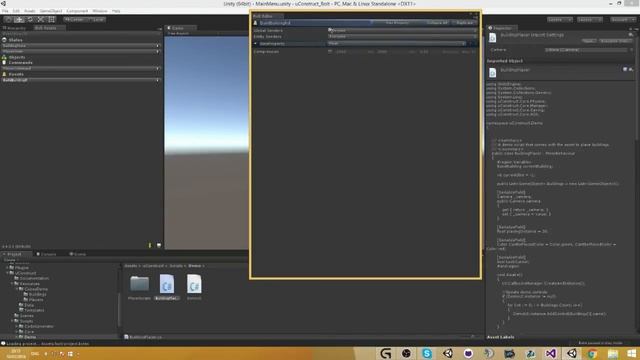Select the Rect transform tool

pyautogui.click(x=51, y=19)
